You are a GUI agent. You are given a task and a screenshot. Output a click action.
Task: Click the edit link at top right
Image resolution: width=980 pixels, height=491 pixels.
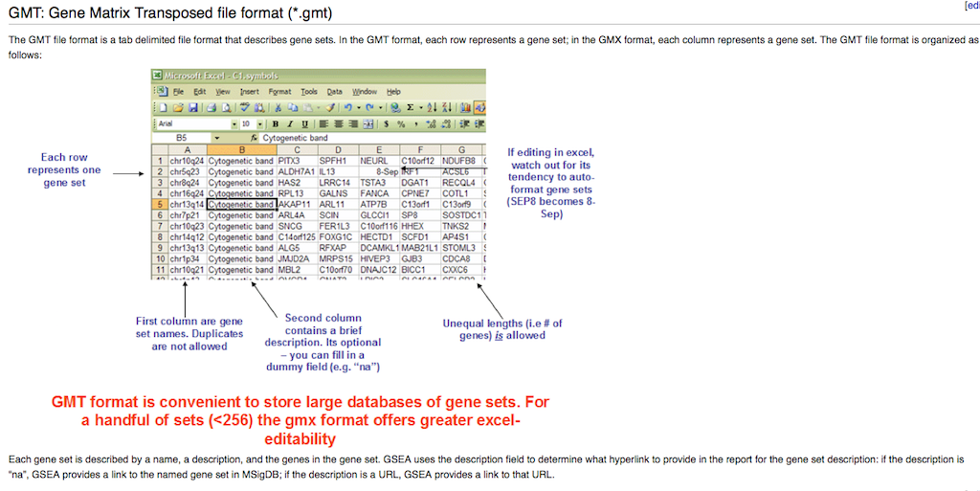tap(972, 6)
